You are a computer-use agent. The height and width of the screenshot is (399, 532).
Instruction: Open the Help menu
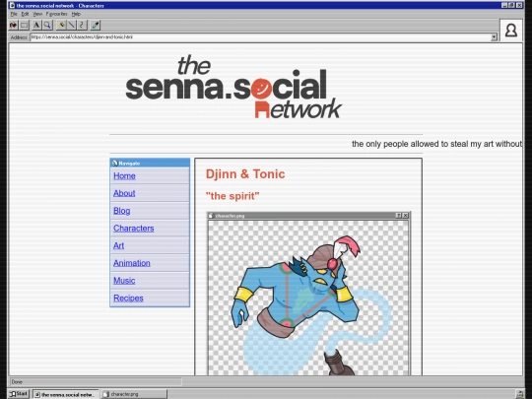pos(76,14)
